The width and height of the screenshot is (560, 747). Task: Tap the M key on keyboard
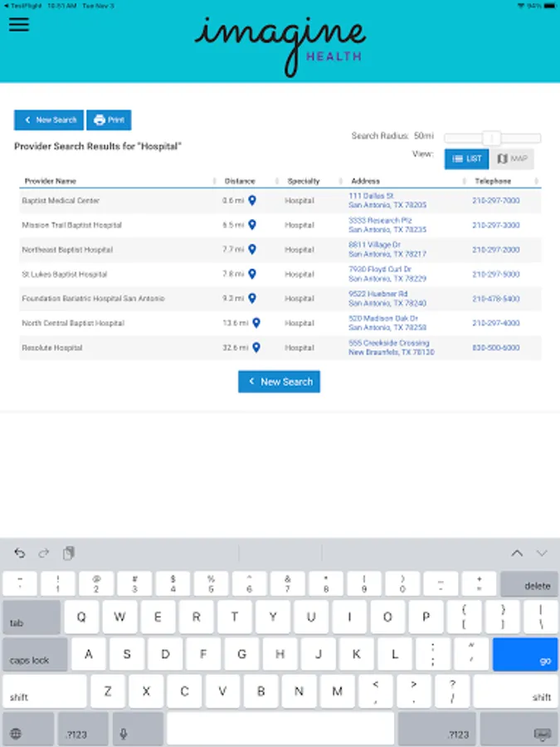click(x=337, y=691)
